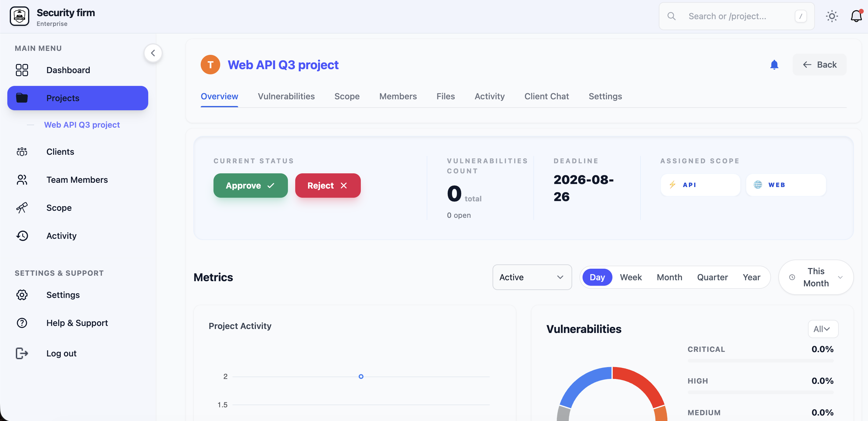Click the slash shortcut key badge
The width and height of the screenshot is (868, 421).
801,16
